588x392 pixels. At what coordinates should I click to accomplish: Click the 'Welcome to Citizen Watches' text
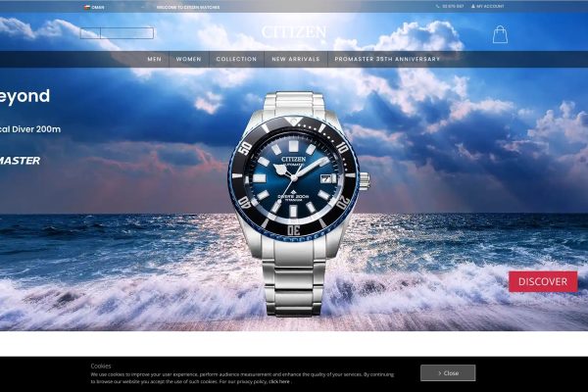click(x=188, y=7)
